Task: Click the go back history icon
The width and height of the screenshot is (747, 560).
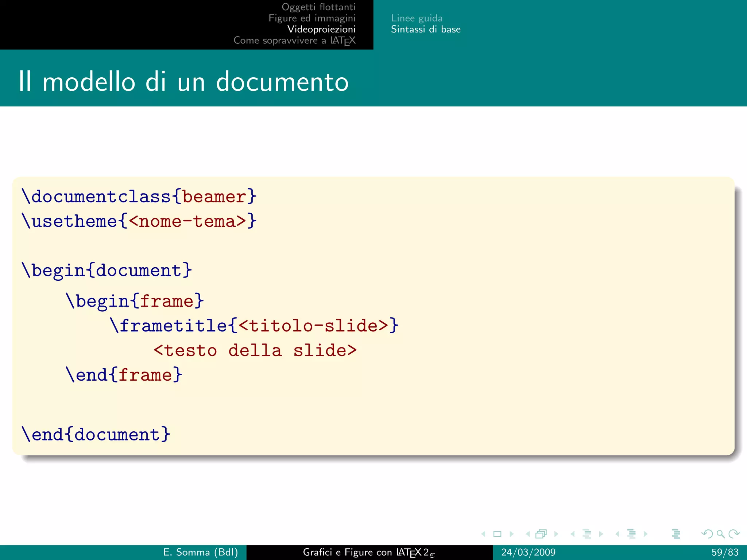Action: click(x=707, y=534)
